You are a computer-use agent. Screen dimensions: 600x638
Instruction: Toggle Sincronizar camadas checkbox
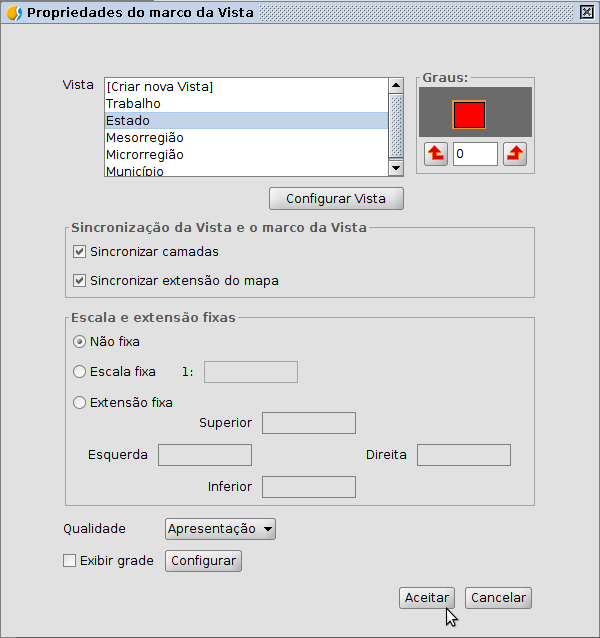coord(81,252)
